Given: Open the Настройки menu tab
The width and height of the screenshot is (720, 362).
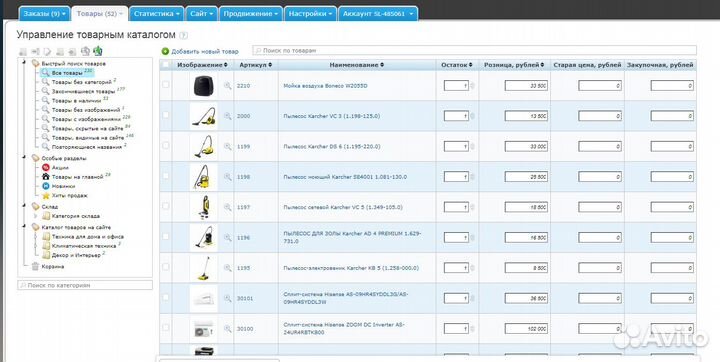Looking at the screenshot, I should pos(310,14).
